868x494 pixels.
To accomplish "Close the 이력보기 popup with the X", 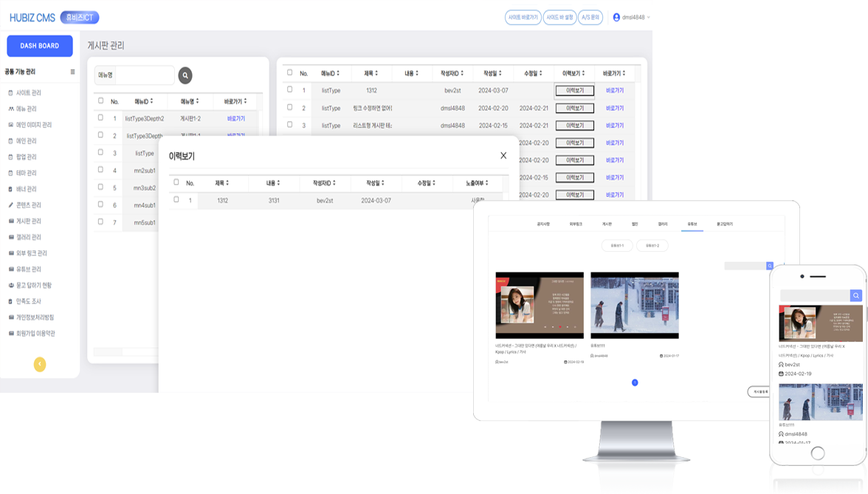I will [503, 156].
